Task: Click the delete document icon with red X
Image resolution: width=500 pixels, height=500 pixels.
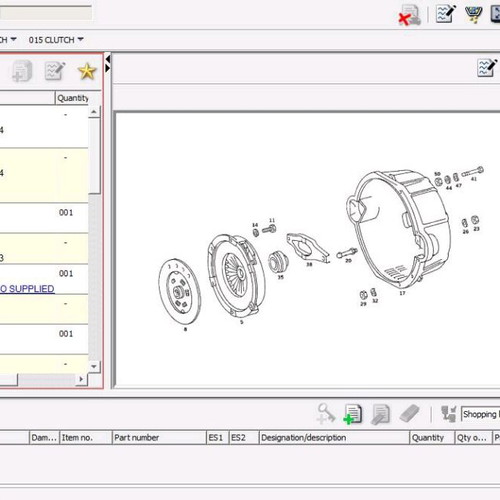Action: pos(409,15)
